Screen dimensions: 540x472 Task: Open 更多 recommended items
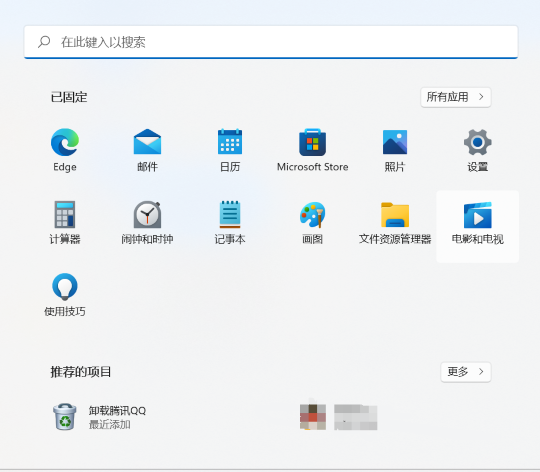pyautogui.click(x=466, y=372)
